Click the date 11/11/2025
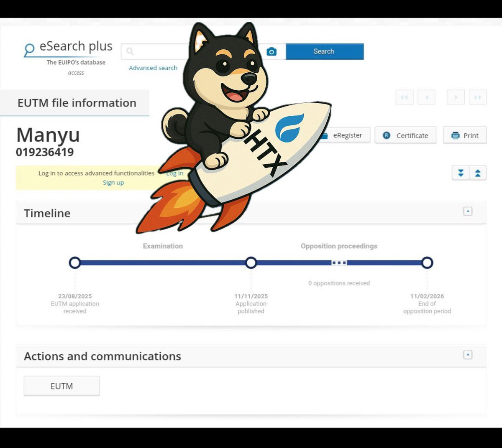 (251, 296)
